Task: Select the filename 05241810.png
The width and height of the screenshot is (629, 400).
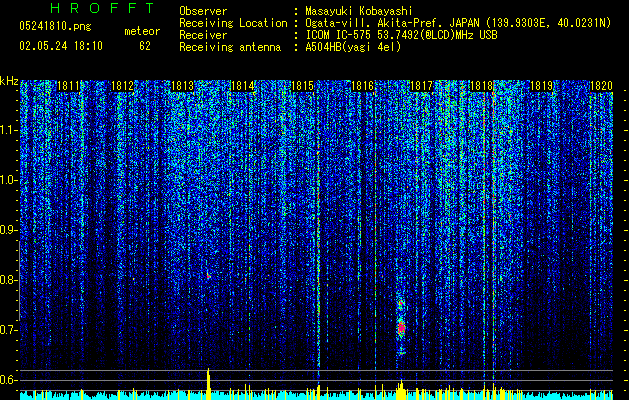Action: point(55,26)
